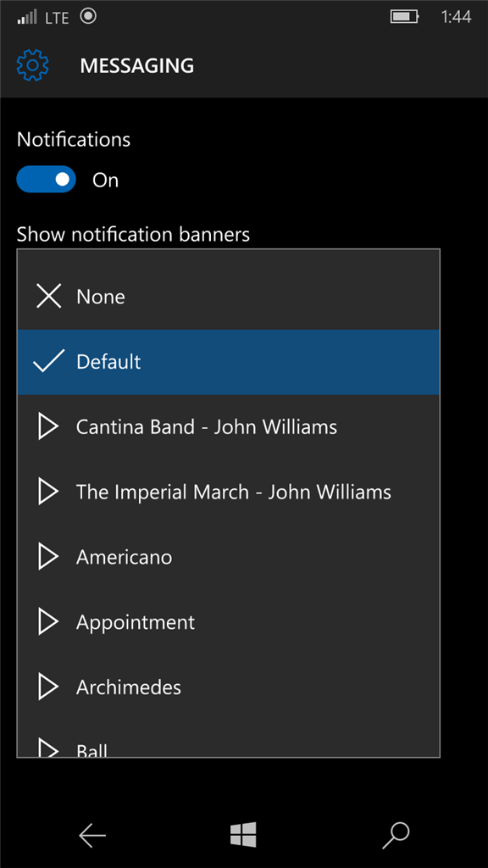Play the Appointment sound preview
The height and width of the screenshot is (868, 488).
48,622
